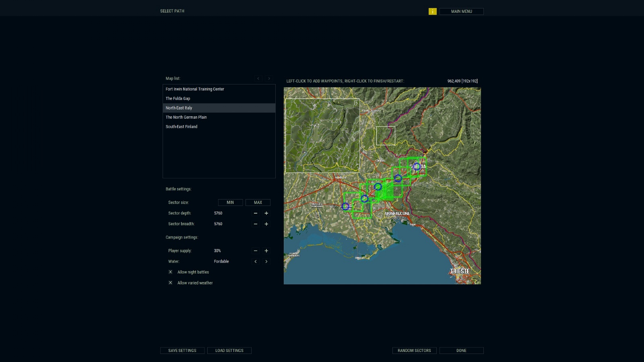
Task: Toggle Allow varied weather checkbox
Action: [170, 283]
